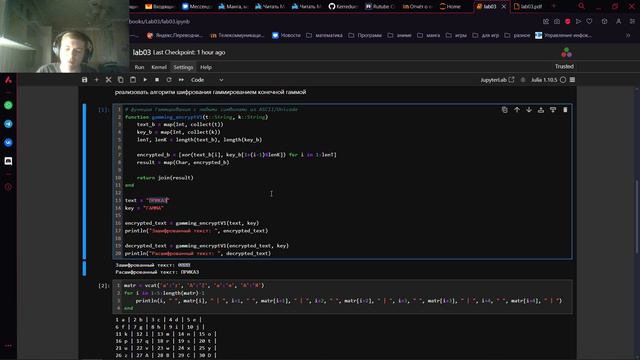Open the blue Messenger sidebar icon
The height and width of the screenshot is (360, 640).
pyautogui.click(x=8, y=142)
